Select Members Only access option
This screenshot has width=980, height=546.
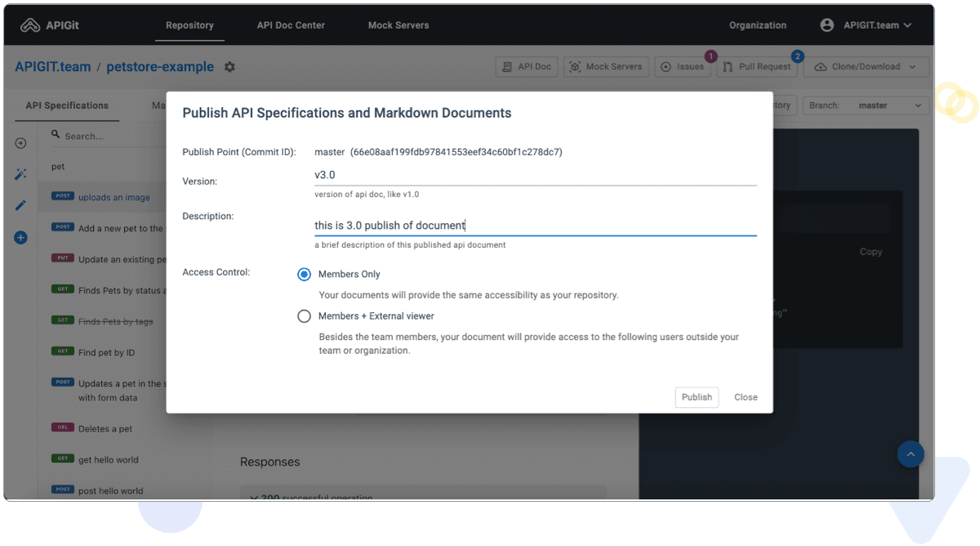(305, 275)
